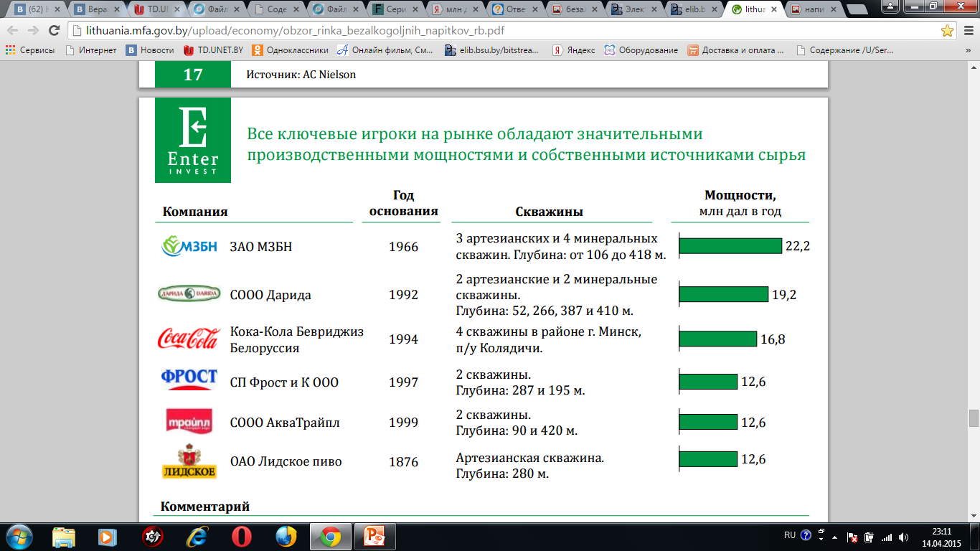980x551 pixels.
Task: Open the Оборудование bookmark
Action: pos(641,50)
